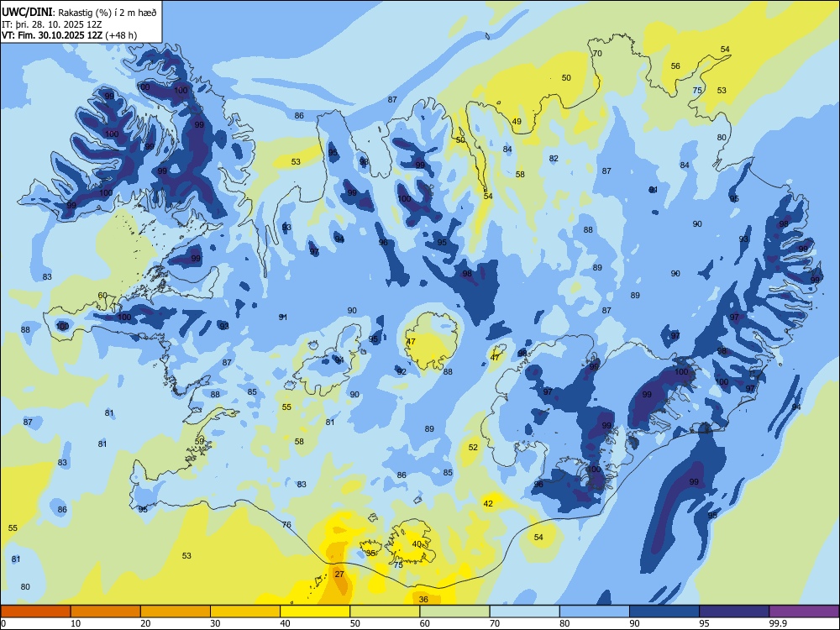840x630 pixels.
Task: Click the humidity value 36 near the bottom
Action: (x=423, y=599)
